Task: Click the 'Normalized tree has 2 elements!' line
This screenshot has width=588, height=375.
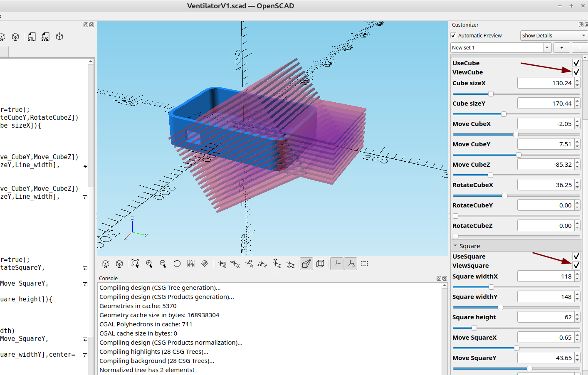Action: pyautogui.click(x=147, y=370)
